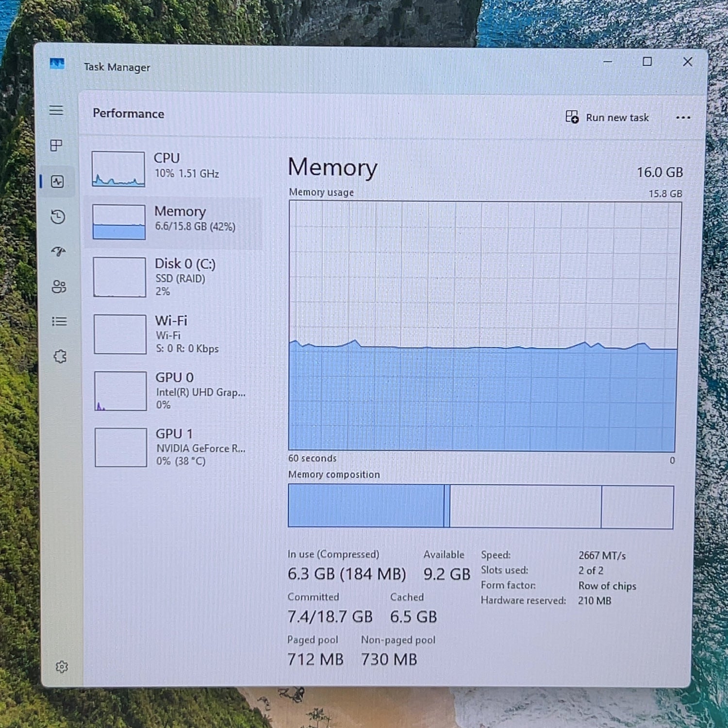This screenshot has height=728, width=728.
Task: Click the 6.5 GB cached value
Action: pos(414,617)
